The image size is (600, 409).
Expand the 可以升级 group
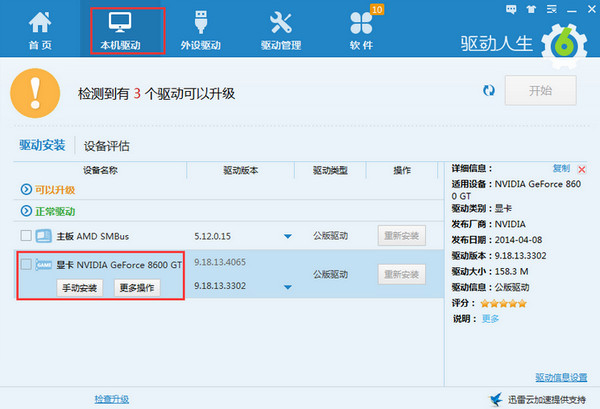click(26, 189)
